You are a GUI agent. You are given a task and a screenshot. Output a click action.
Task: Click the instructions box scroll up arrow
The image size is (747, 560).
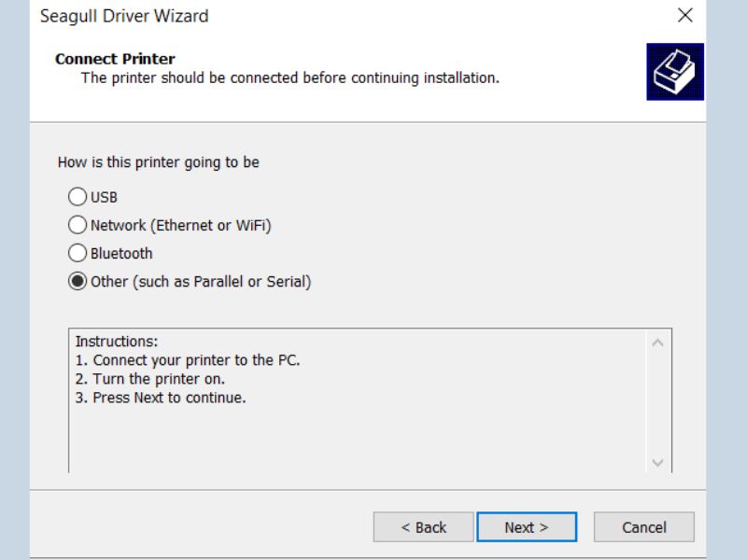click(657, 343)
